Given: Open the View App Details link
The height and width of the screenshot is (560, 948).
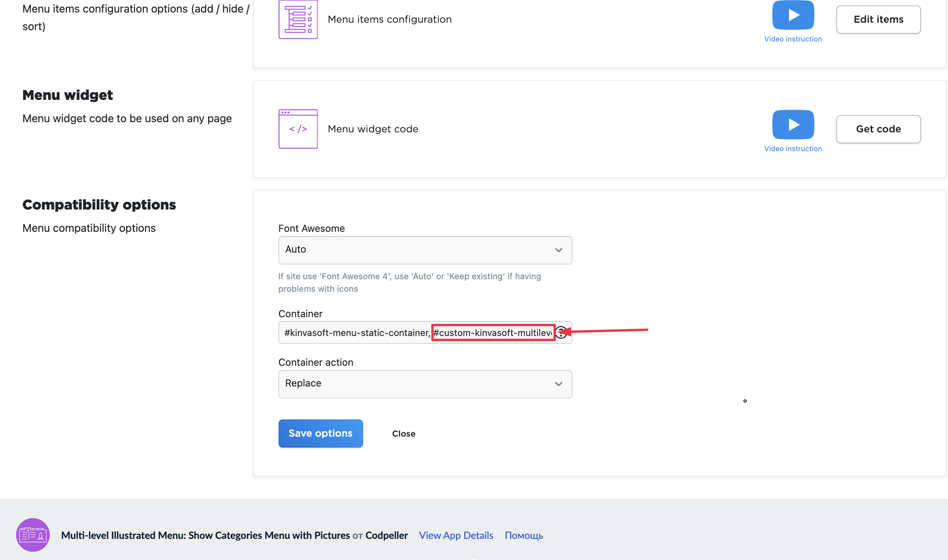Looking at the screenshot, I should [x=456, y=535].
